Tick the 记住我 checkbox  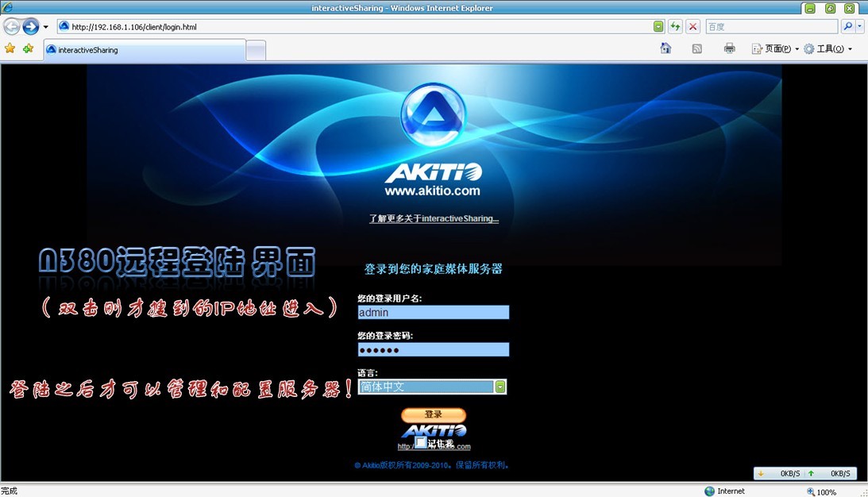421,443
